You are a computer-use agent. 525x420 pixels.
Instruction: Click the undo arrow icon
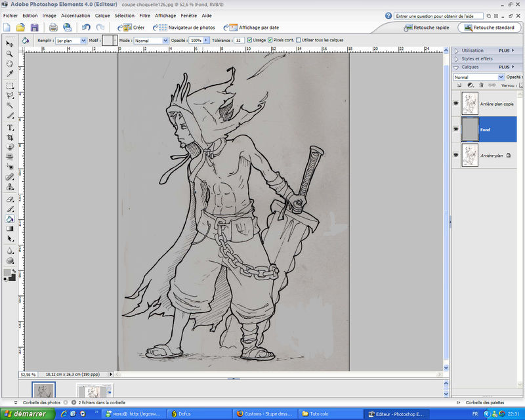pos(86,28)
